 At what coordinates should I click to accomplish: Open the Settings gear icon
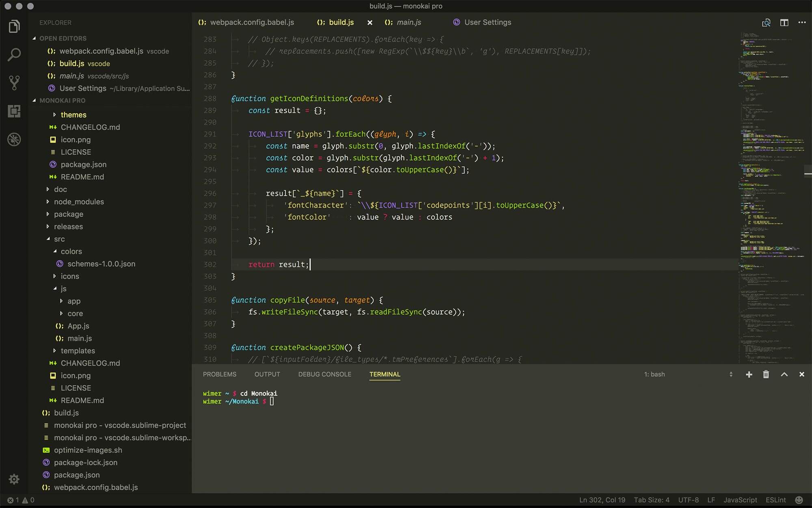pos(14,479)
